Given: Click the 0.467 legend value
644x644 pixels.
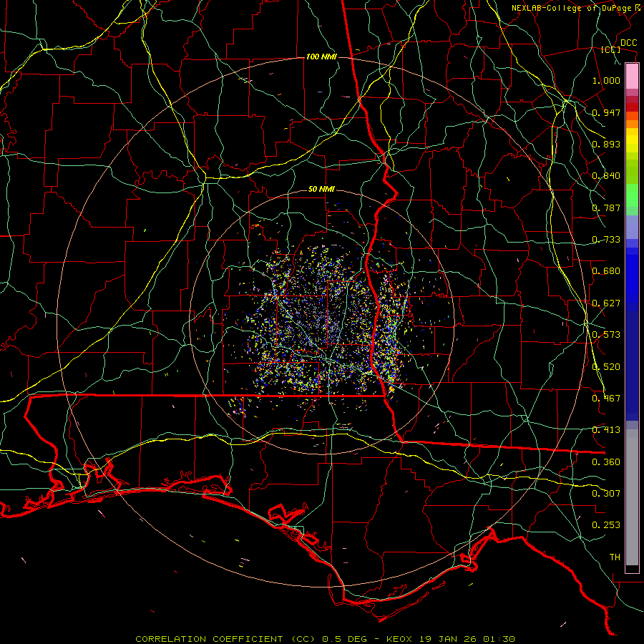Looking at the screenshot, I should coord(606,399).
